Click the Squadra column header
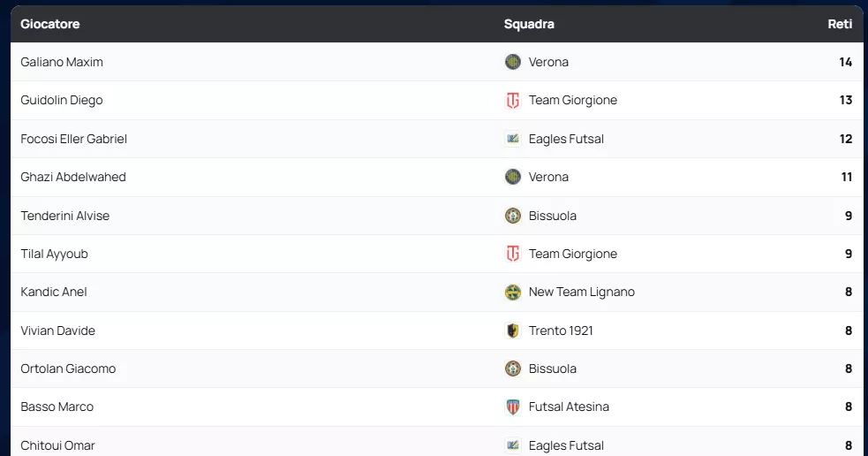This screenshot has width=868, height=456. [x=529, y=24]
